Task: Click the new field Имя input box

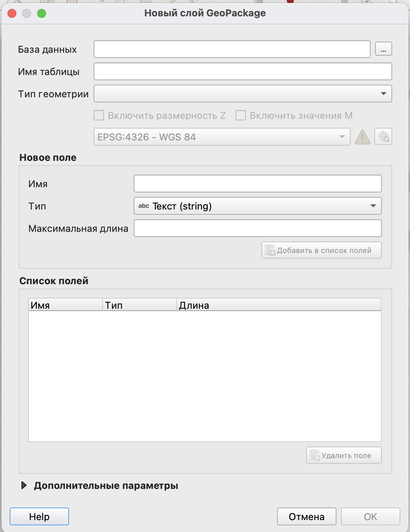Action: 257,184
